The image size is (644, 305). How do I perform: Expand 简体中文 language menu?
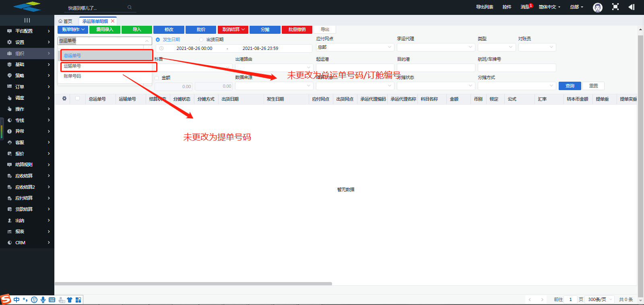coord(549,7)
